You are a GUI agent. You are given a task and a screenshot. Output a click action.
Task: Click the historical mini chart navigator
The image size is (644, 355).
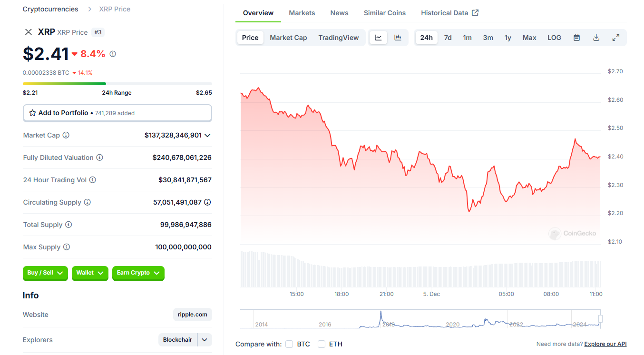(x=421, y=319)
